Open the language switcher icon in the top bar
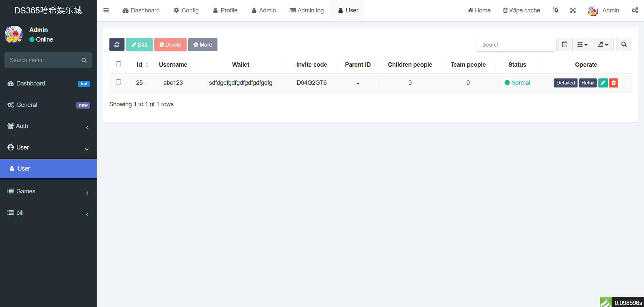 555,10
